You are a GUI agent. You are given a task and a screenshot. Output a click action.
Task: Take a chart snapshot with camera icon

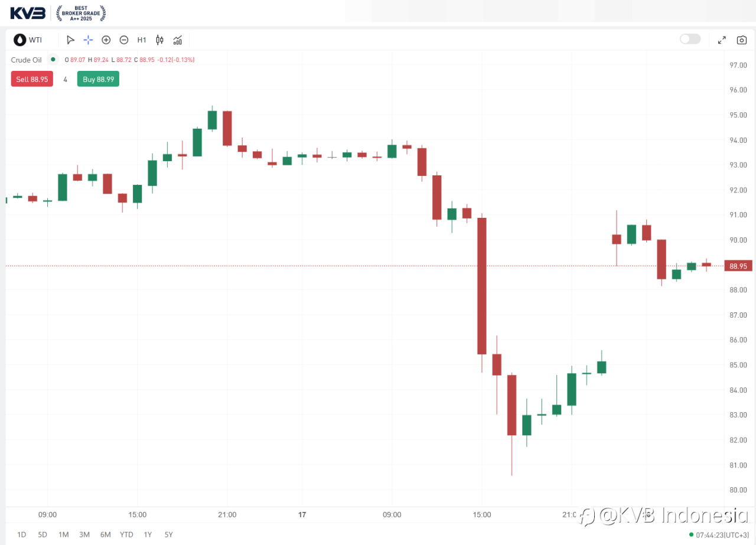[741, 40]
